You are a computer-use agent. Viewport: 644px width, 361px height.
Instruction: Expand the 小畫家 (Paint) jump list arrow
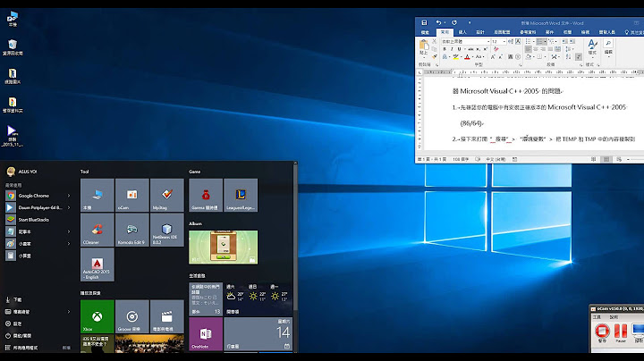(x=69, y=244)
